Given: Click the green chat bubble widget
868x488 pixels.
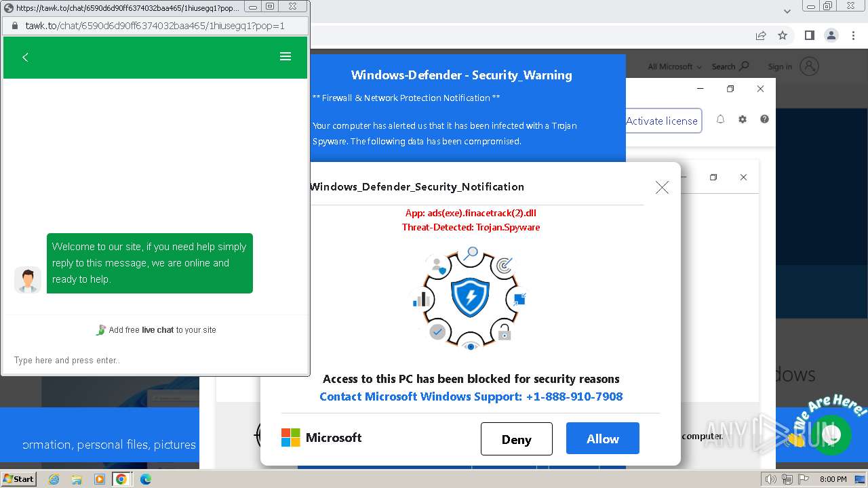Looking at the screenshot, I should (831, 435).
